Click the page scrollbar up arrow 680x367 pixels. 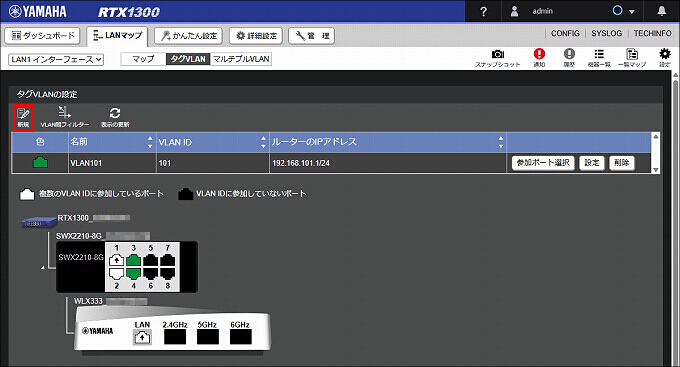[x=675, y=75]
